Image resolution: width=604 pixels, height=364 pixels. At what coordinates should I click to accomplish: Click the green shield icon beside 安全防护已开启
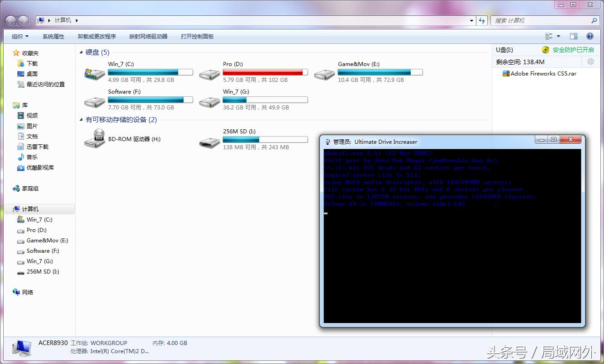[546, 50]
